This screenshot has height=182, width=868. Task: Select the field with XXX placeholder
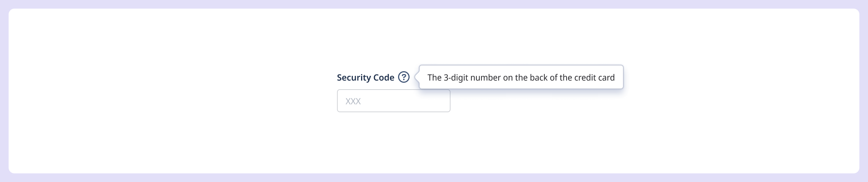(x=393, y=101)
